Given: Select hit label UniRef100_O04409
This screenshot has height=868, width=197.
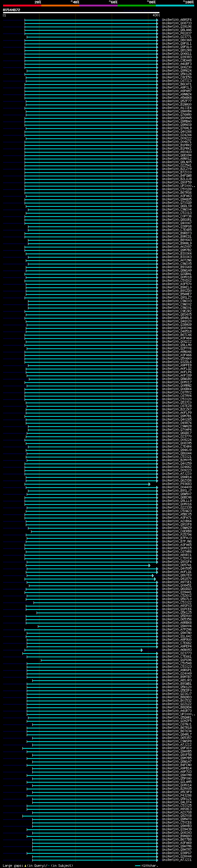Looking at the screenshot, I should [176, 487].
